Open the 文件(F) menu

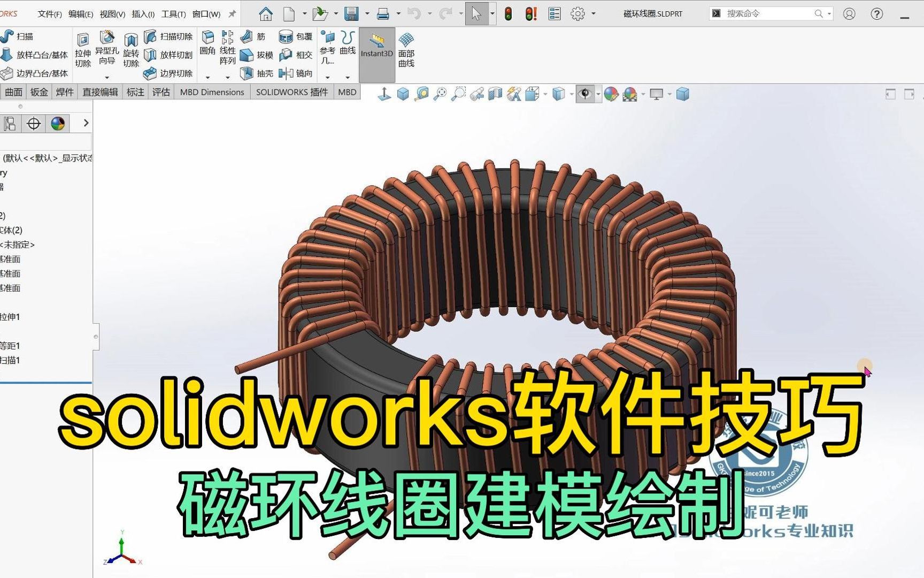point(50,14)
